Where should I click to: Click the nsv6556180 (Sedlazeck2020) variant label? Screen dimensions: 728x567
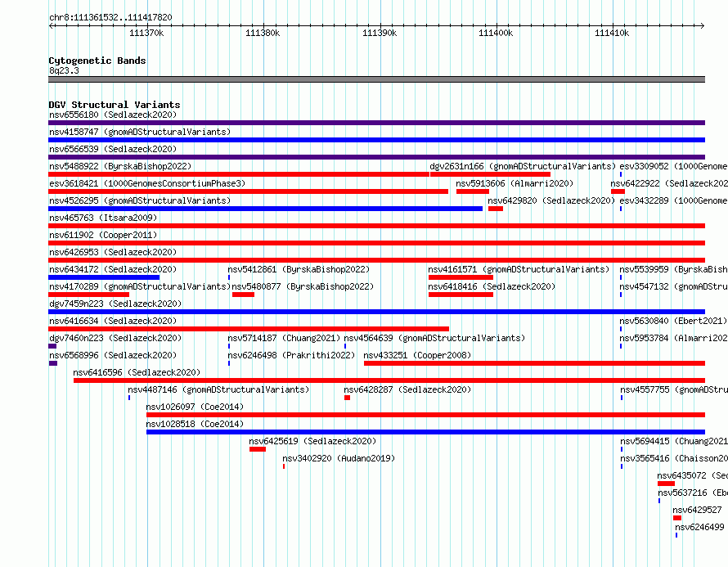113,115
